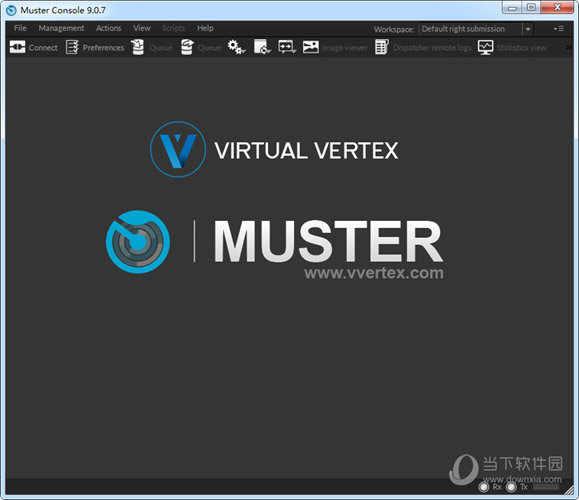Open the Workspace dropdown arrow
The height and width of the screenshot is (500, 579).
click(x=528, y=29)
